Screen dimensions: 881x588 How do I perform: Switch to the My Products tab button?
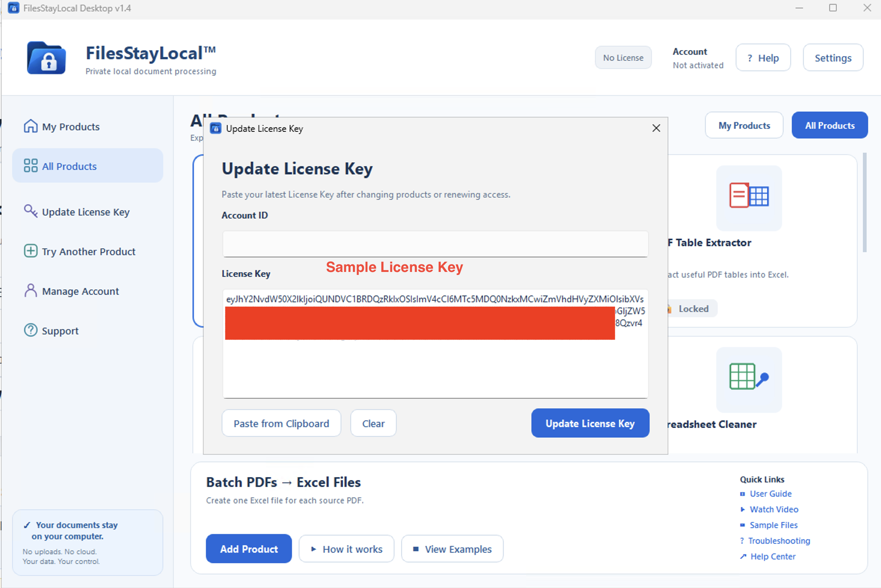[744, 125]
